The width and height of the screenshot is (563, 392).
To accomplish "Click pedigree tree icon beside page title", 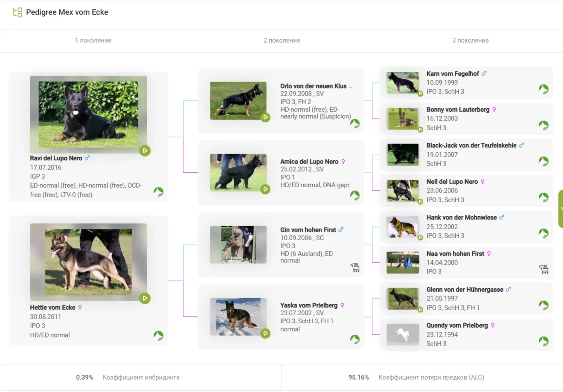I will (x=17, y=12).
